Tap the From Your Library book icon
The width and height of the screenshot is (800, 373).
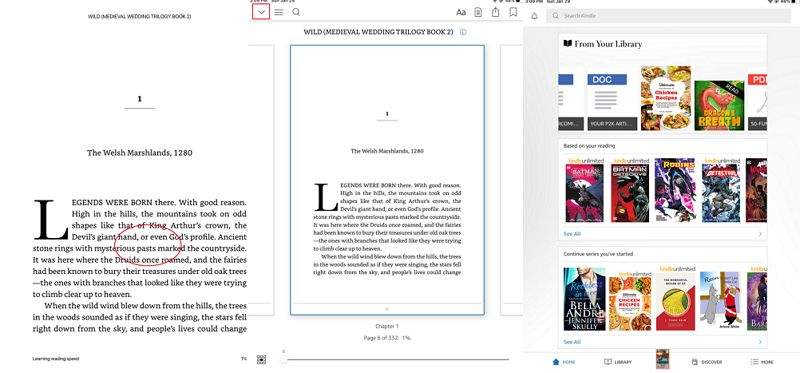point(567,44)
